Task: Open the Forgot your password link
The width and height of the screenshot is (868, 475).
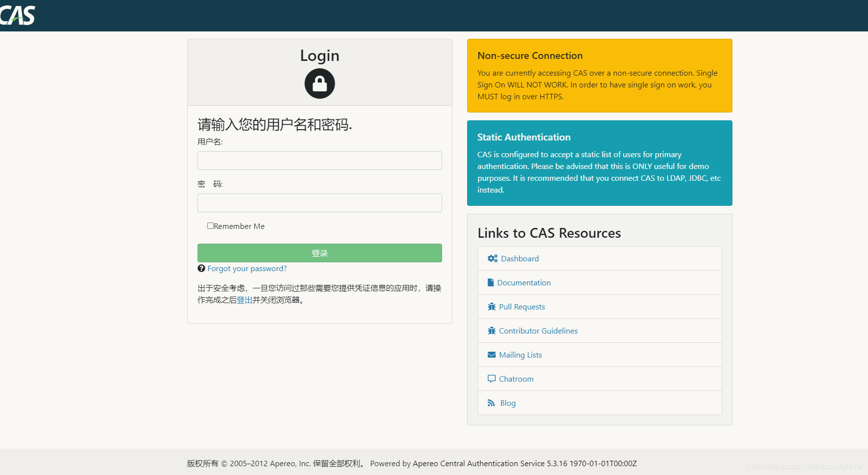Action: [x=247, y=268]
